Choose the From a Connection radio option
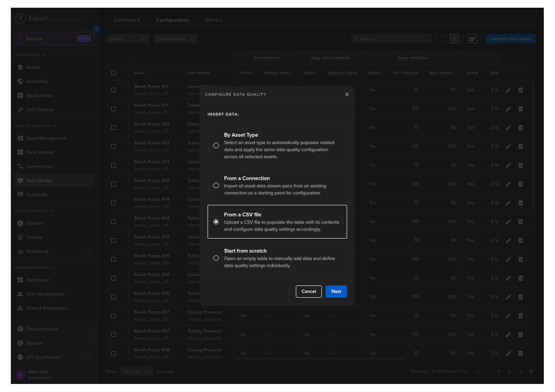555x392 pixels. 216,185
